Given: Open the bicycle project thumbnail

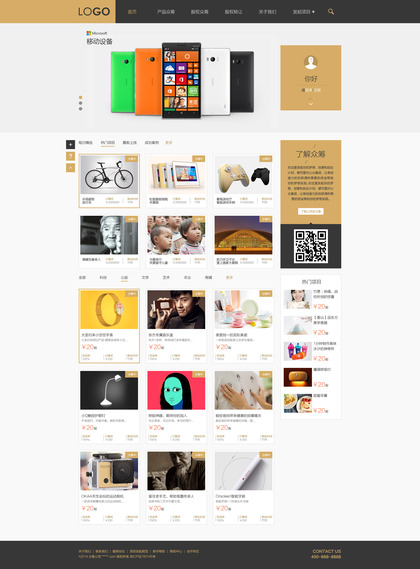Looking at the screenshot, I should pyautogui.click(x=109, y=175).
